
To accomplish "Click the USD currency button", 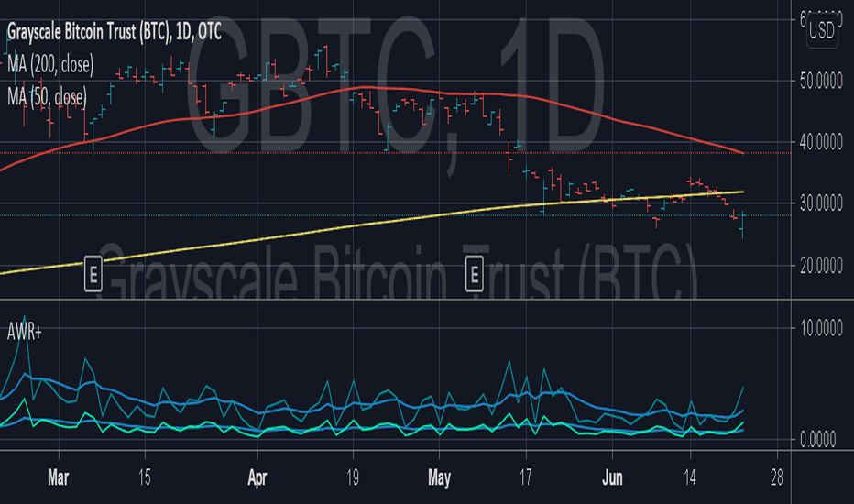I will pos(821,30).
